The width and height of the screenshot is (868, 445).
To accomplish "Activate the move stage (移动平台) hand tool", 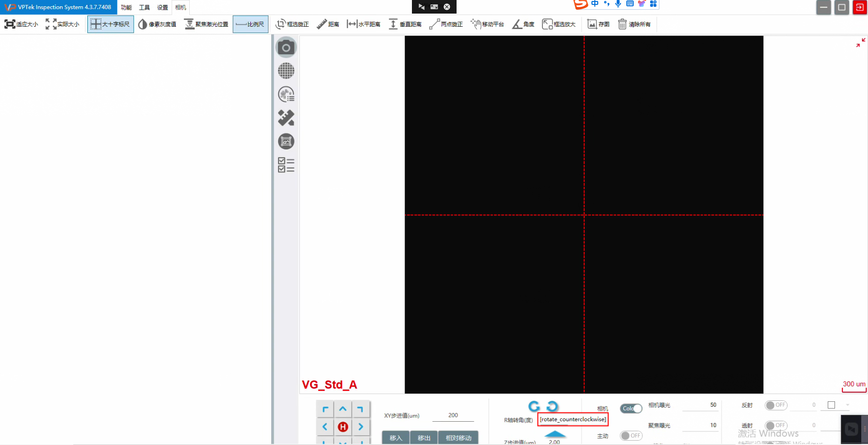I will tap(488, 24).
